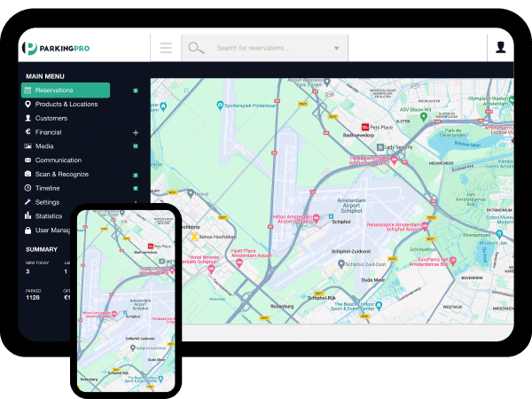
Task: Click Xenos Hoofddorp marker on the map
Action: tap(196, 237)
